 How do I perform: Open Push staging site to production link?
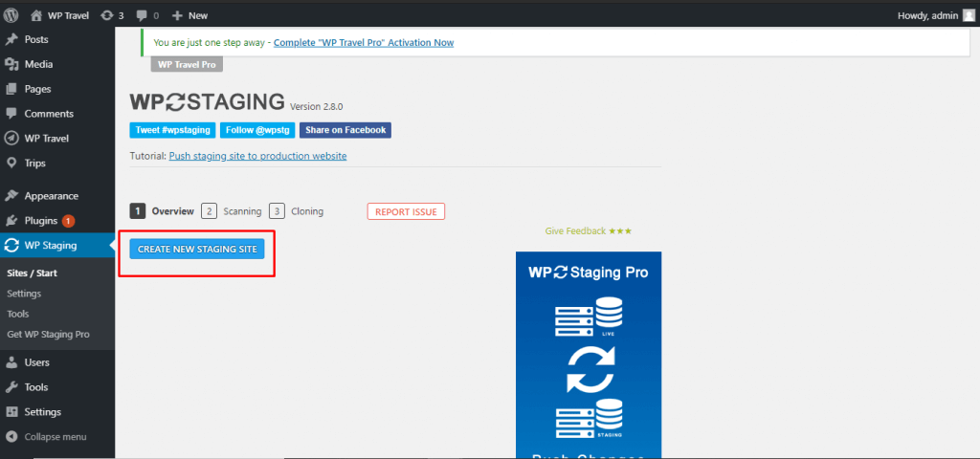click(258, 156)
